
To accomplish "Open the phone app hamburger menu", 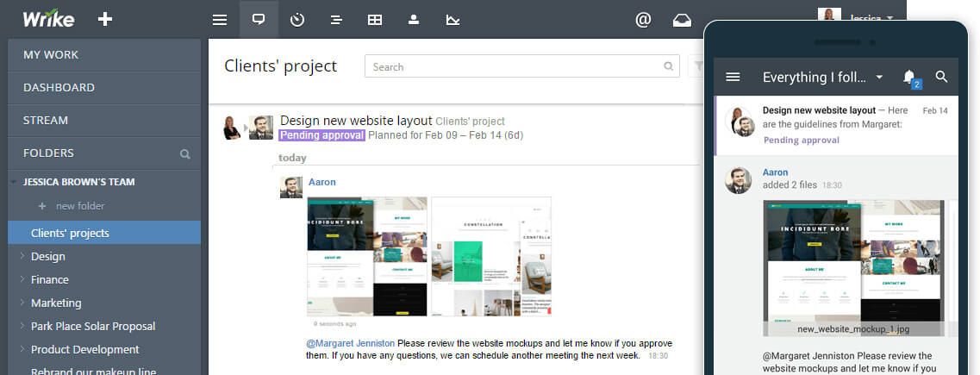I will pyautogui.click(x=733, y=77).
